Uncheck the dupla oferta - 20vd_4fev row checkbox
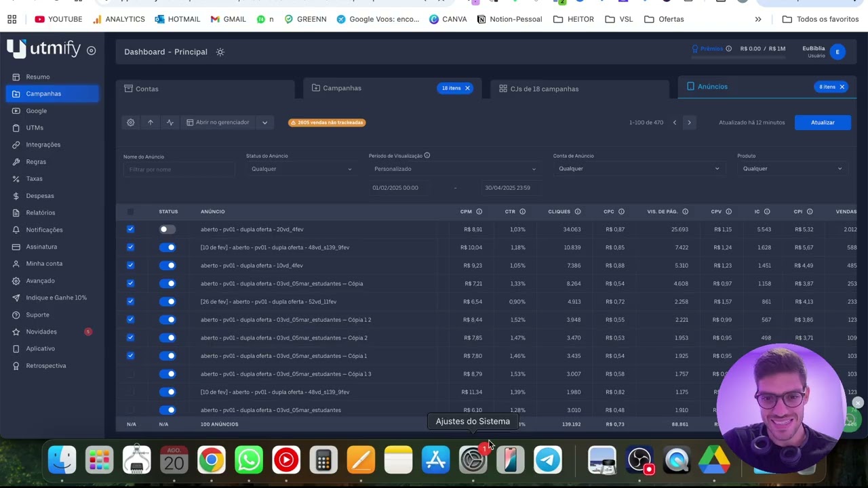 tap(130, 229)
